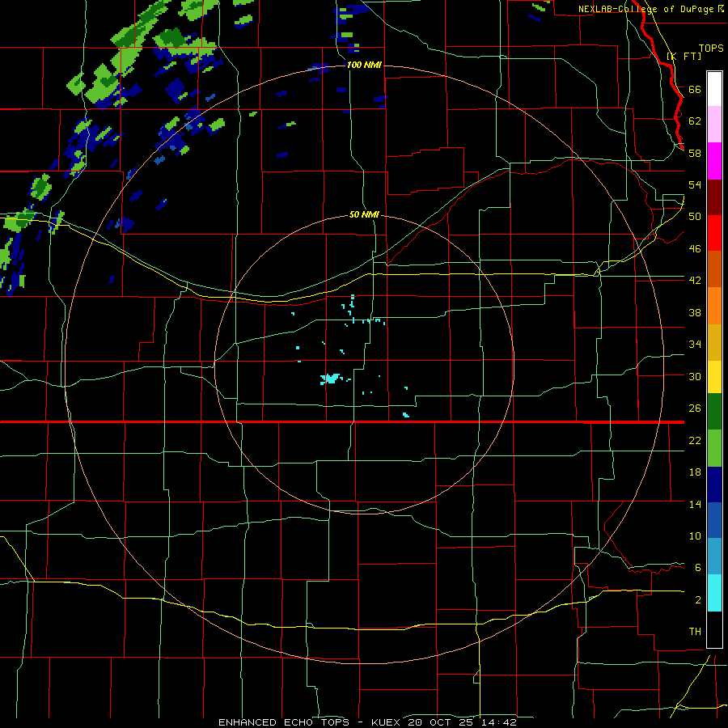Click the legend value "30"
Screen dimensions: 728x728
(x=695, y=376)
